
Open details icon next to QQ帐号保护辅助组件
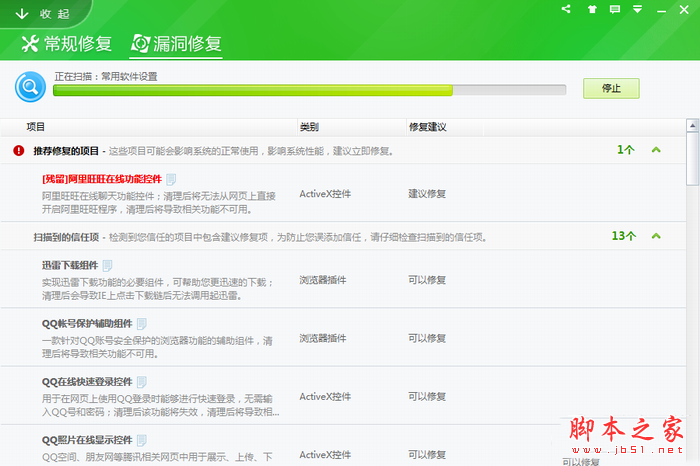(142, 324)
